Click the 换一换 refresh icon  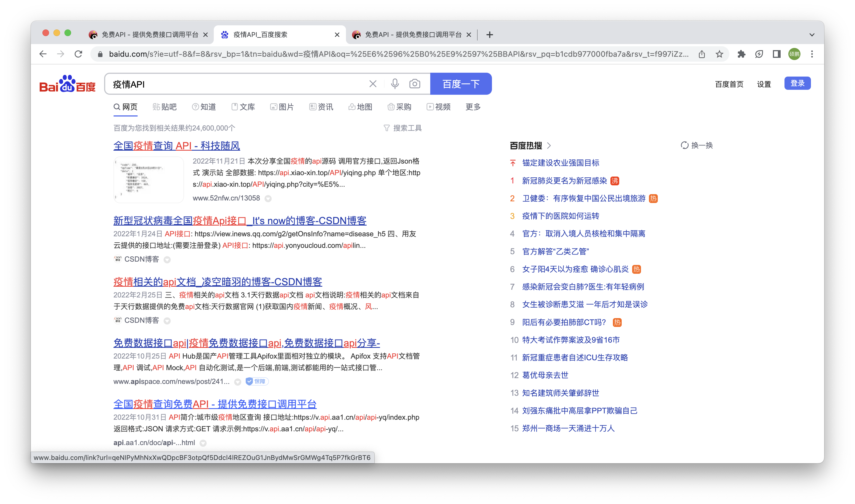[684, 145]
